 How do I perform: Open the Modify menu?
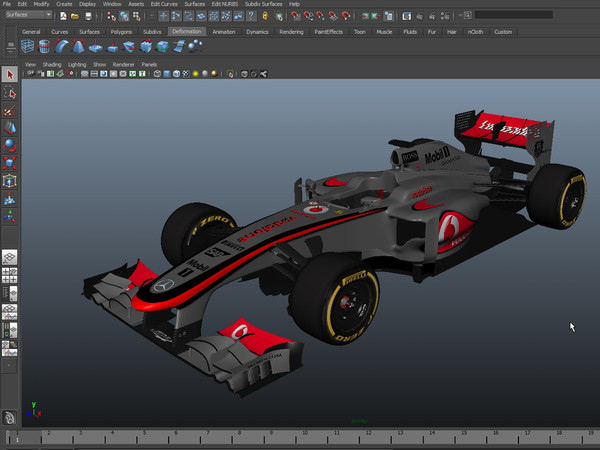click(41, 4)
